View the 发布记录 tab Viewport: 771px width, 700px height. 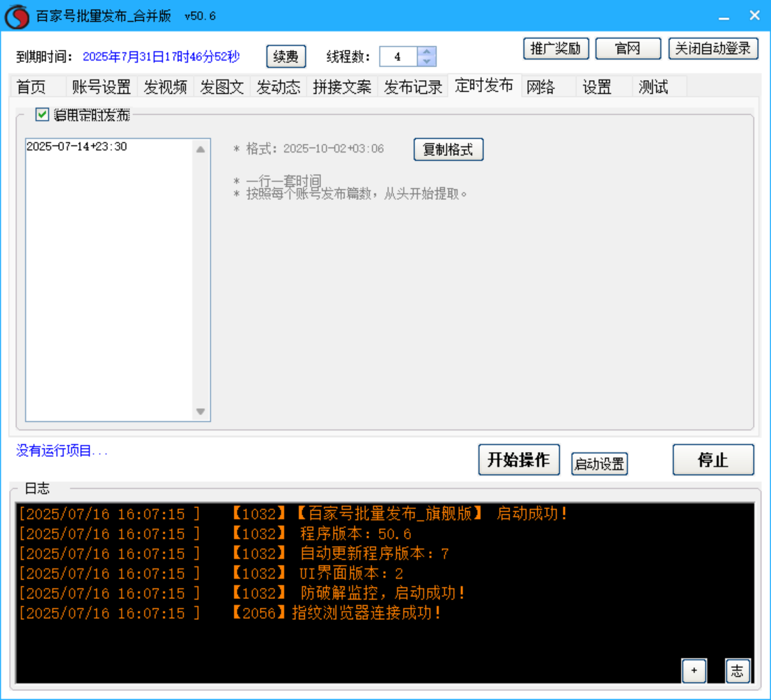pos(413,87)
